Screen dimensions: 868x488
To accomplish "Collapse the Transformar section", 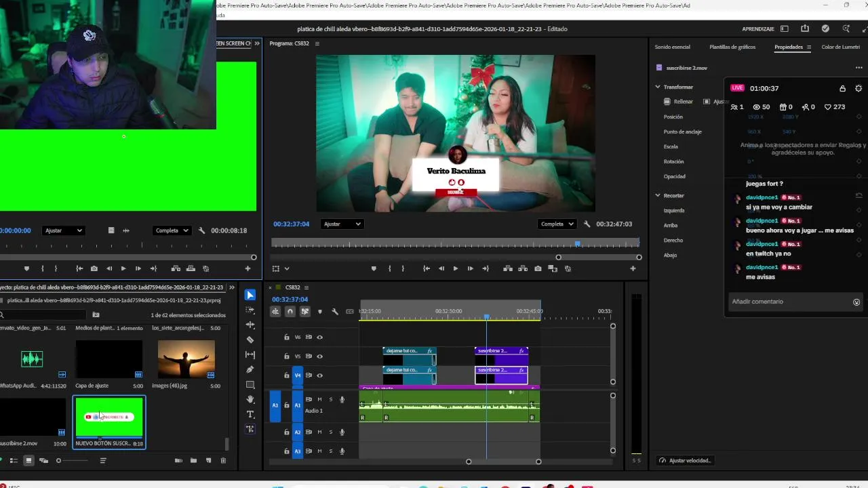I will (x=657, y=87).
